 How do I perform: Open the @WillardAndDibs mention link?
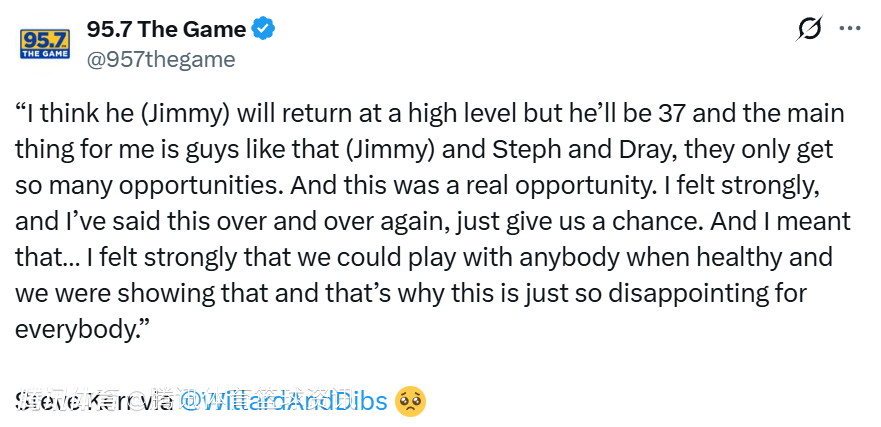click(283, 402)
